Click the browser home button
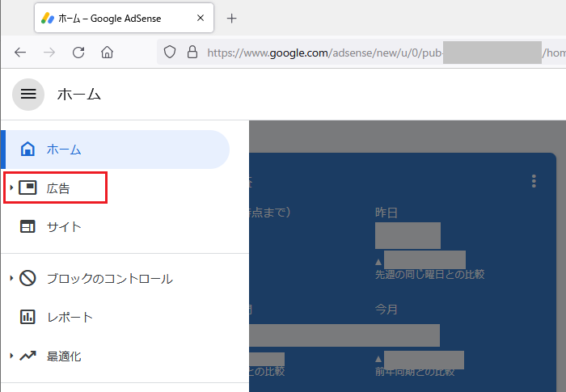The width and height of the screenshot is (566, 392). tap(107, 53)
